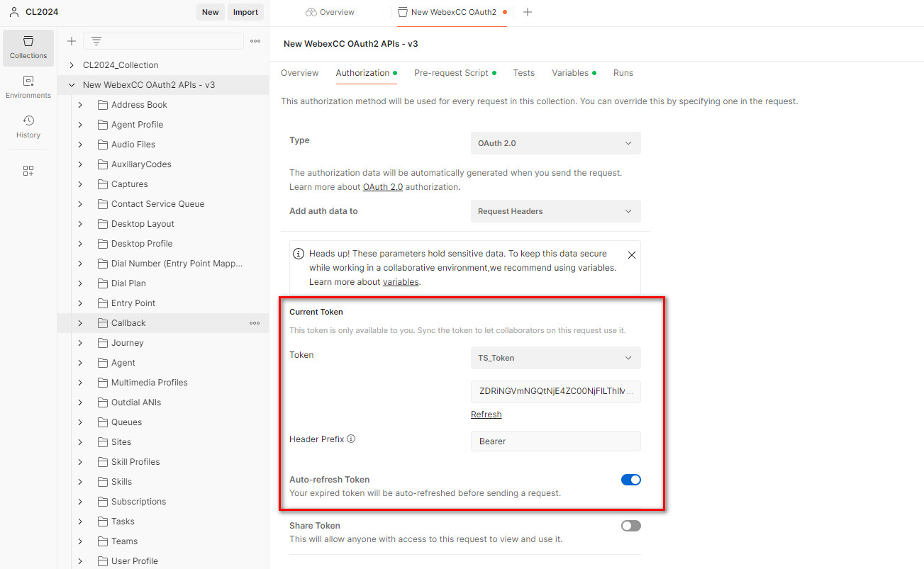Click the CL2024 workspace name
Viewport: 924px width, 569px height.
[42, 12]
